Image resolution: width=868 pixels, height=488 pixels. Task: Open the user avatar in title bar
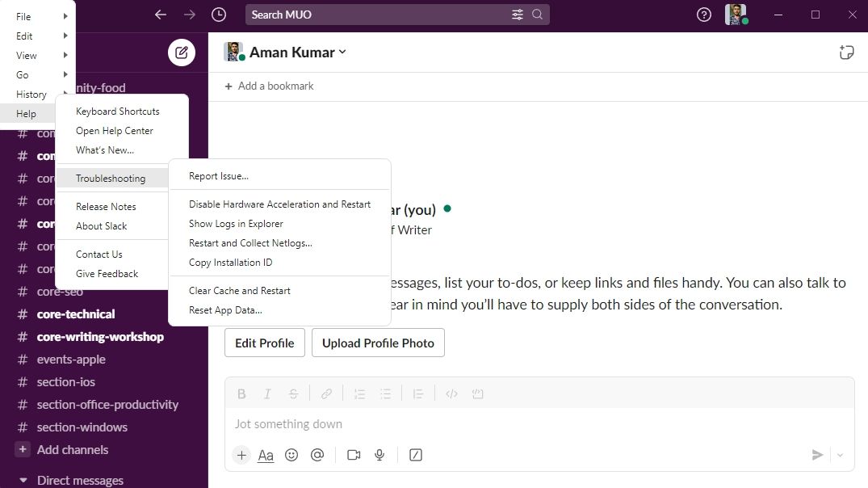pos(736,15)
